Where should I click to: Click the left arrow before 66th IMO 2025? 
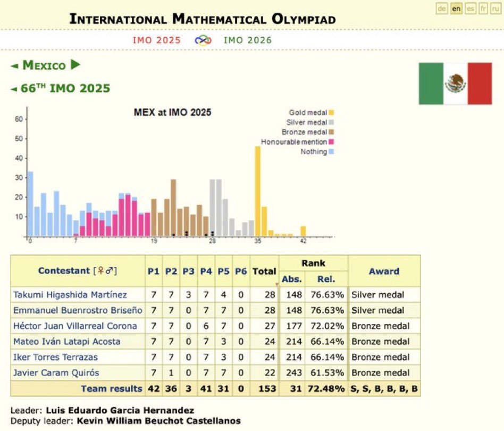pos(14,89)
